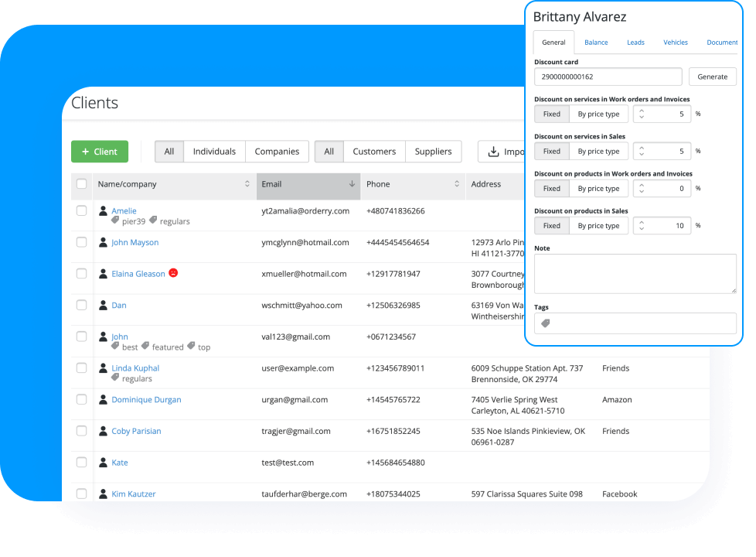Open the Phone column sort control
This screenshot has height=557, width=756.
pyautogui.click(x=456, y=184)
